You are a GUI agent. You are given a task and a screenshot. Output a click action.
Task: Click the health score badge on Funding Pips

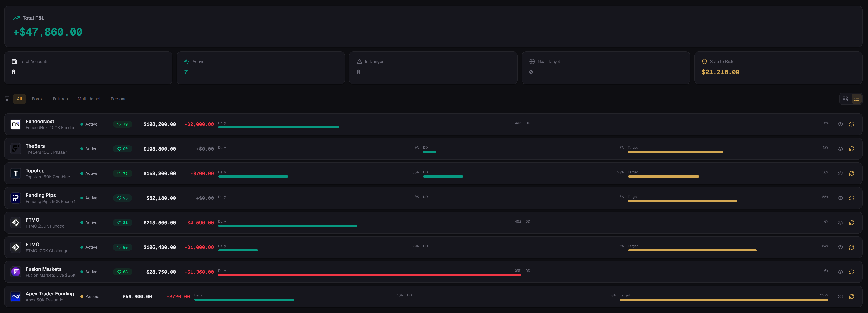coord(122,198)
